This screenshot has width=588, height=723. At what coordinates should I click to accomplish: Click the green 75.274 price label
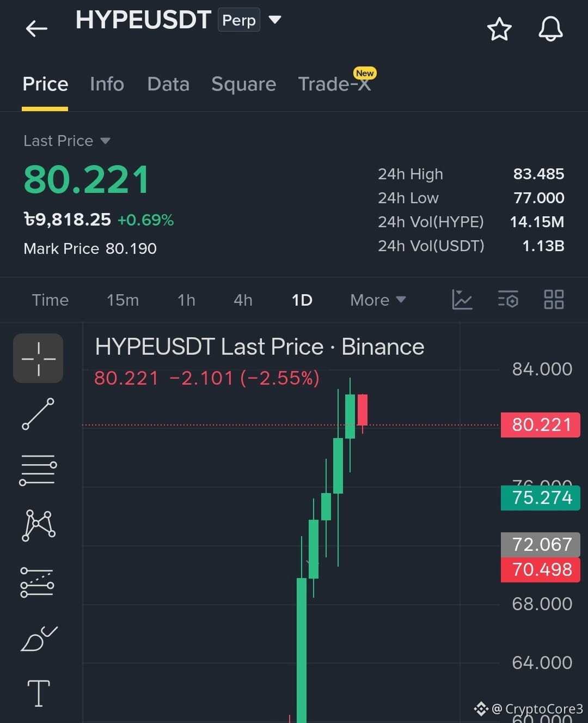tap(541, 498)
